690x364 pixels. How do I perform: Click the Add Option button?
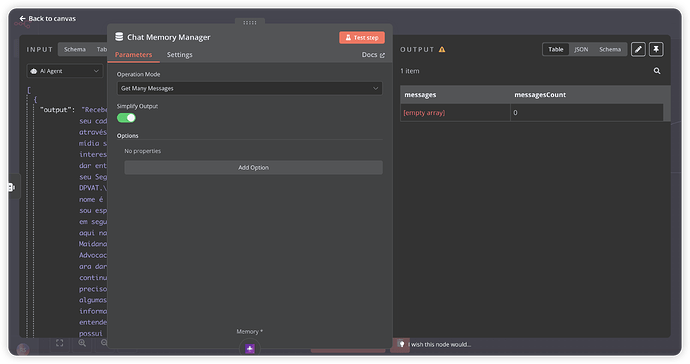(253, 168)
